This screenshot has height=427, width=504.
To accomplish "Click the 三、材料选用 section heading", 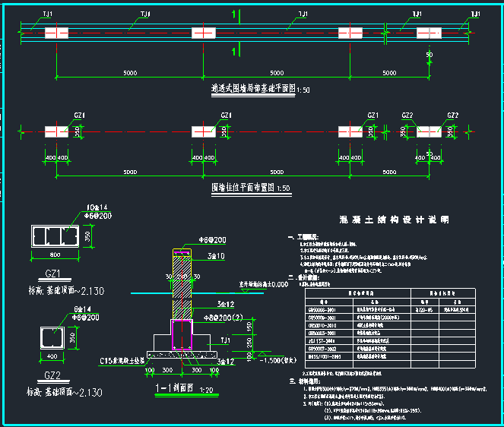I will click(304, 381).
